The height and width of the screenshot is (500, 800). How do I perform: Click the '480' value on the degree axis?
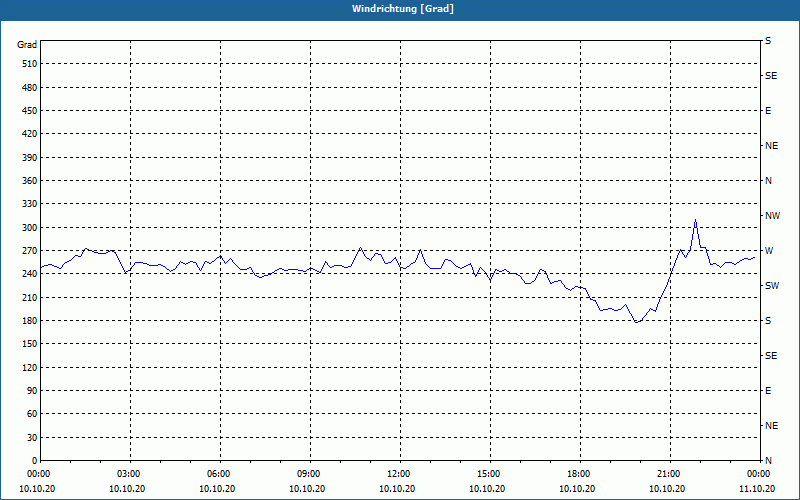(x=30, y=88)
